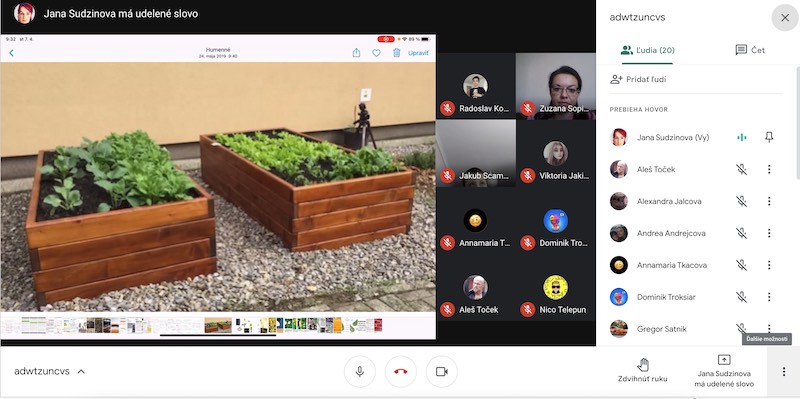Select Zuzana Sopi video tile
This screenshot has width=800, height=399.
coord(555,86)
